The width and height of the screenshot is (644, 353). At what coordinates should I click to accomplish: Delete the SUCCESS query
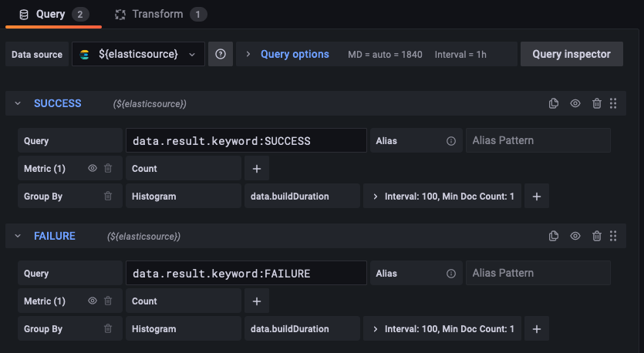597,103
